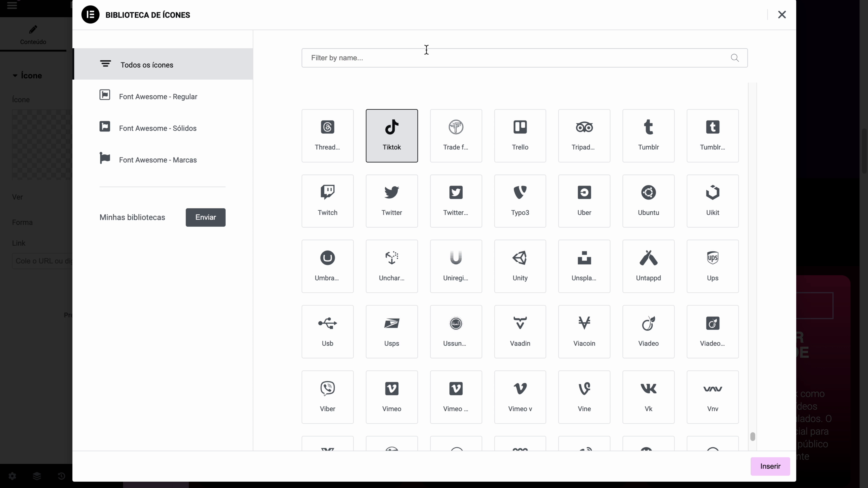Close the icon library dialog
Image resolution: width=868 pixels, height=488 pixels.
pos(782,14)
